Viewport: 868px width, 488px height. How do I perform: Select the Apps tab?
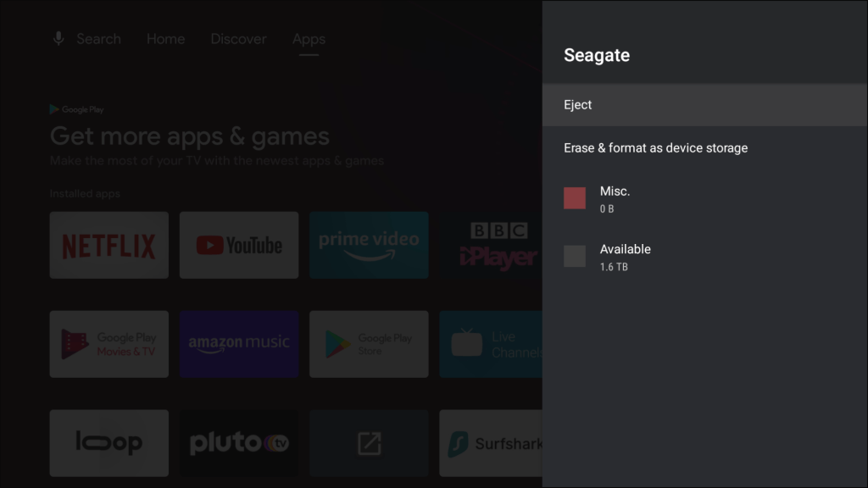[309, 39]
